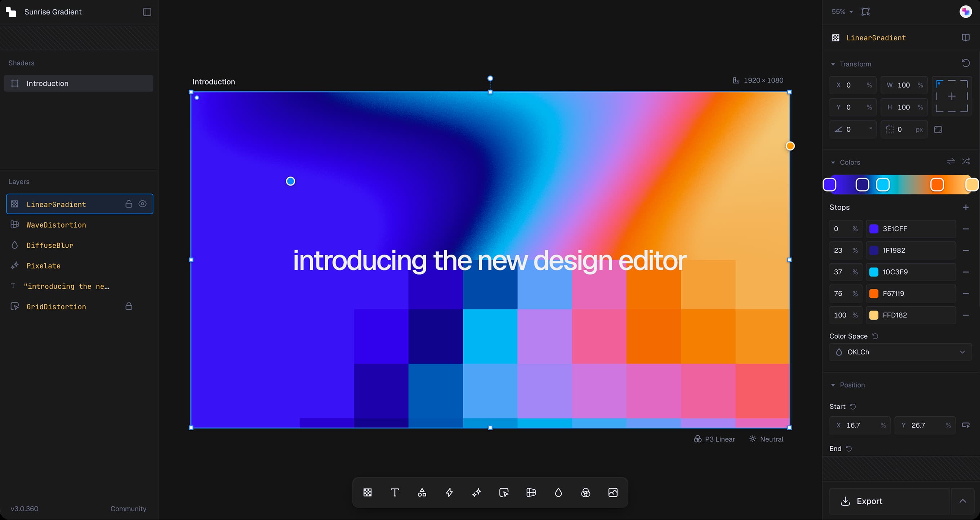
Task: Open the OKLCh color space dropdown
Action: click(900, 352)
